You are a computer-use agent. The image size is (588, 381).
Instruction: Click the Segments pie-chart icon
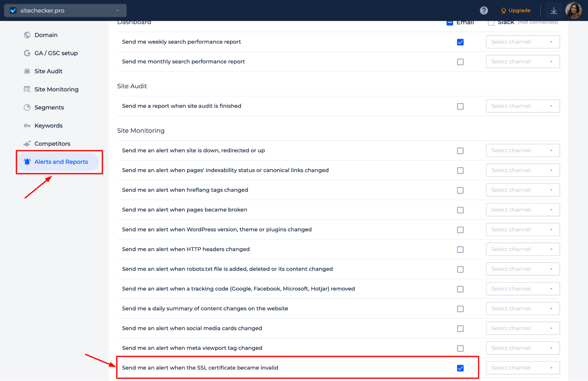[x=26, y=107]
